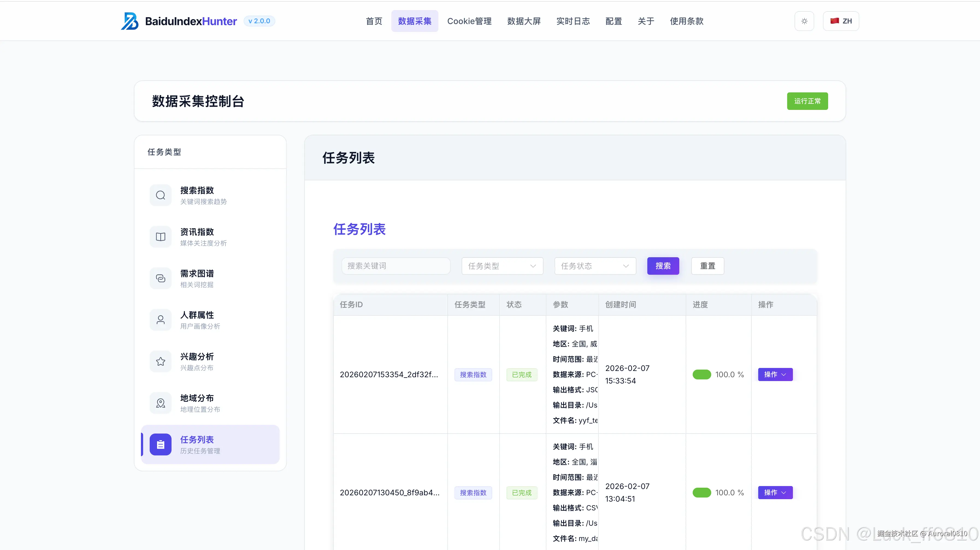Open 人群属性 user profile icon
This screenshot has width=980, height=550.
click(x=160, y=320)
